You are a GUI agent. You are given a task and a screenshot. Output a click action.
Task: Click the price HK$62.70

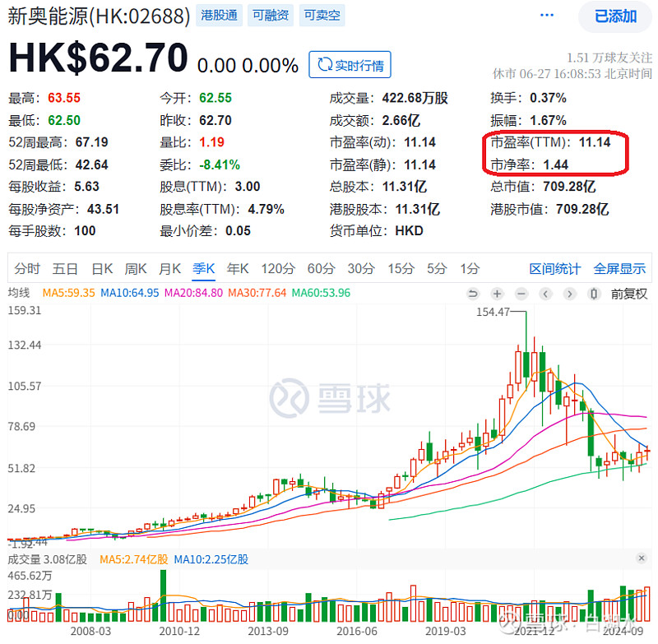coord(98,57)
